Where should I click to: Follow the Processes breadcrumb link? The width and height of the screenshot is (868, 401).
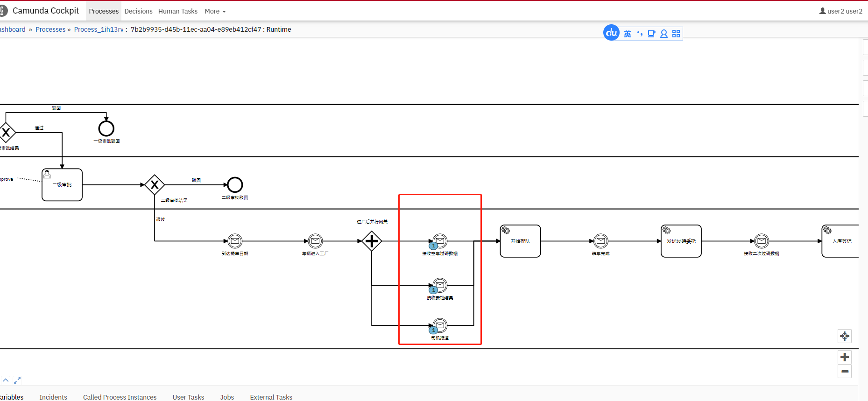point(50,29)
